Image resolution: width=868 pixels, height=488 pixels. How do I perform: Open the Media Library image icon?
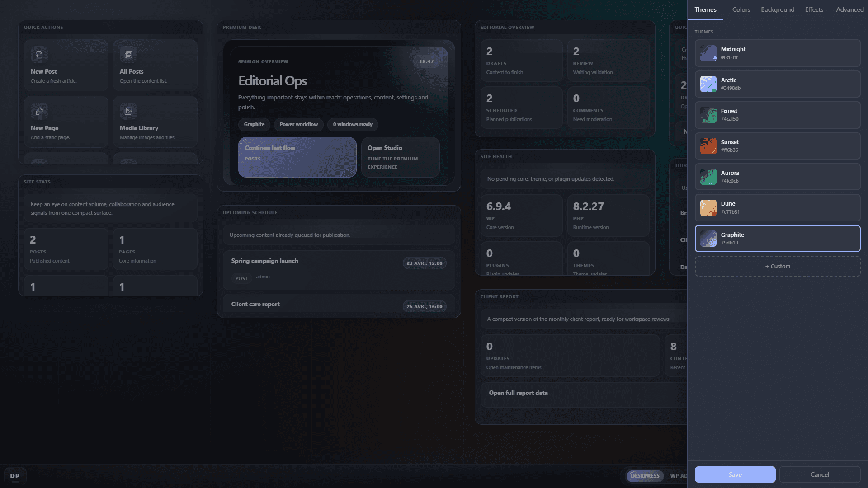[128, 111]
